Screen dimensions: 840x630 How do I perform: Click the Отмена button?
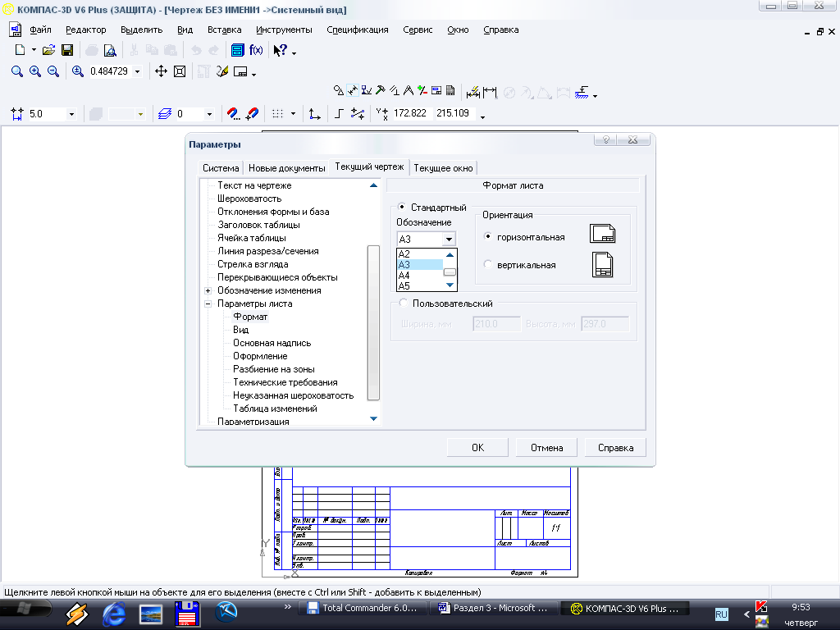coord(546,448)
